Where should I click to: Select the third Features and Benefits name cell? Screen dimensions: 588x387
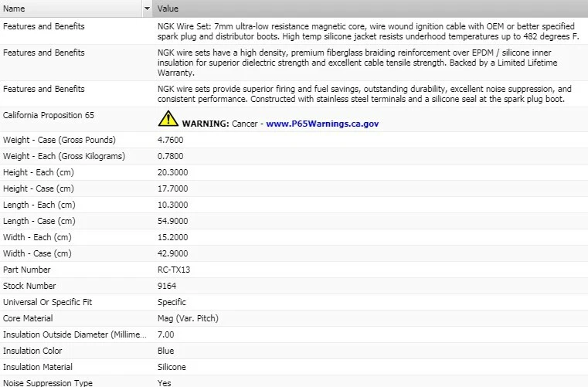(43, 89)
